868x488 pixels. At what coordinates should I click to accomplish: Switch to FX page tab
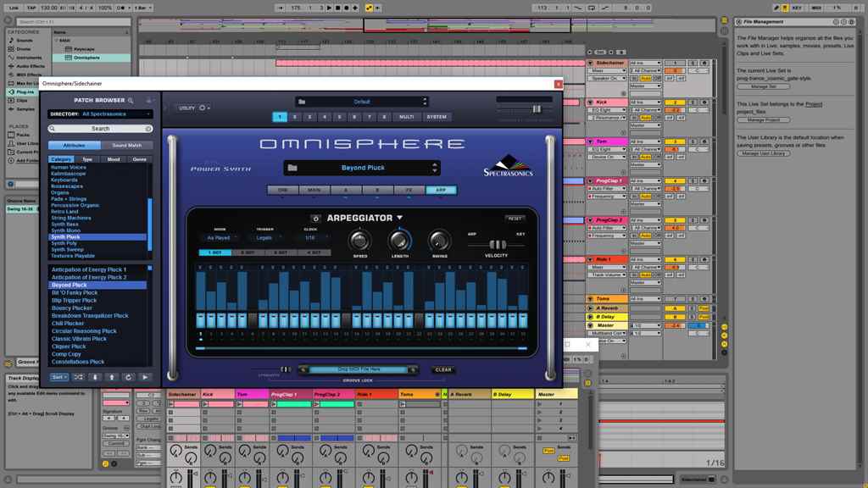(x=409, y=190)
